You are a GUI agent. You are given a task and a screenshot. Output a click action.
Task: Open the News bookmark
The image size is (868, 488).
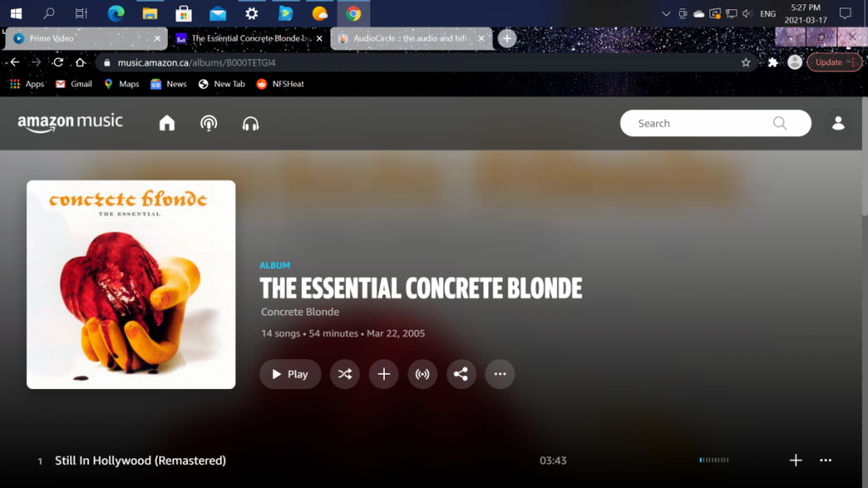(169, 84)
